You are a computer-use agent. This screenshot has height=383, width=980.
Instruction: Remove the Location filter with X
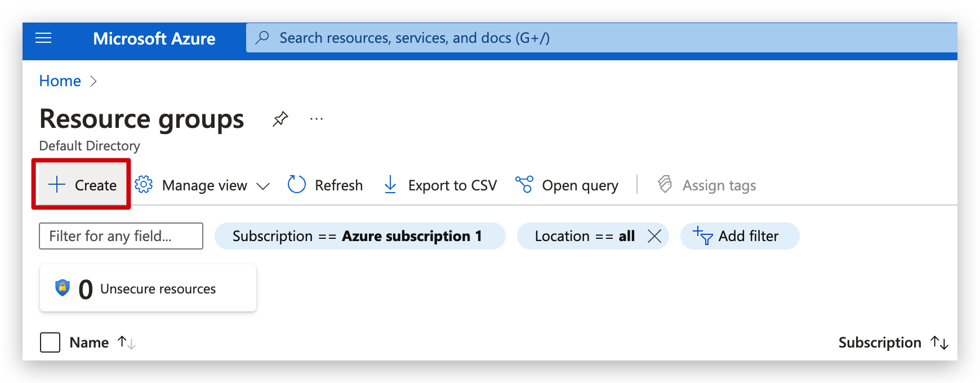coord(654,236)
